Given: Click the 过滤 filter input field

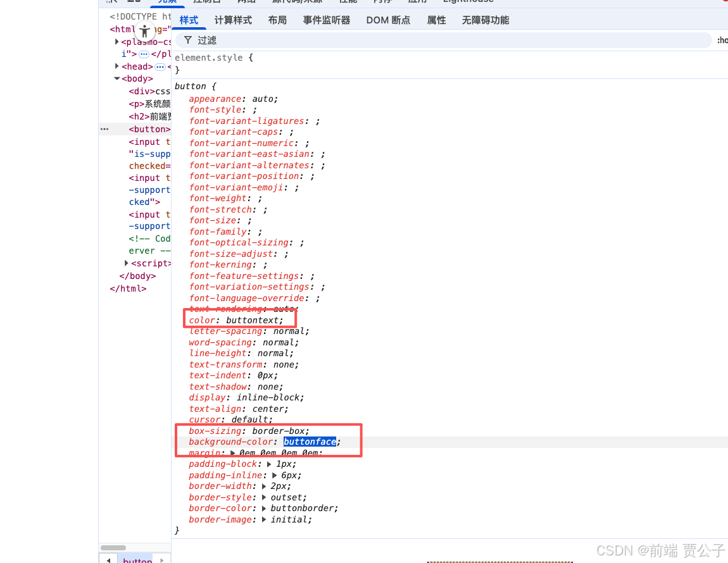Looking at the screenshot, I should (443, 40).
